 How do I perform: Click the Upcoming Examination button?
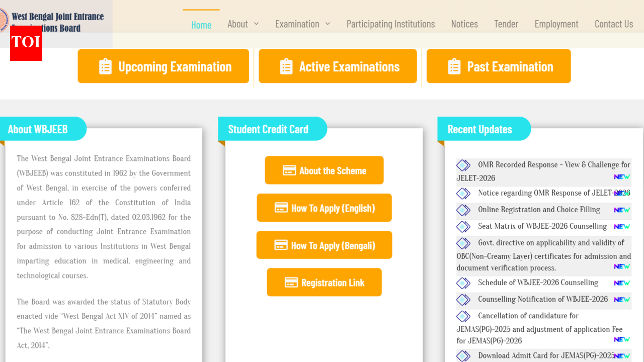click(164, 66)
